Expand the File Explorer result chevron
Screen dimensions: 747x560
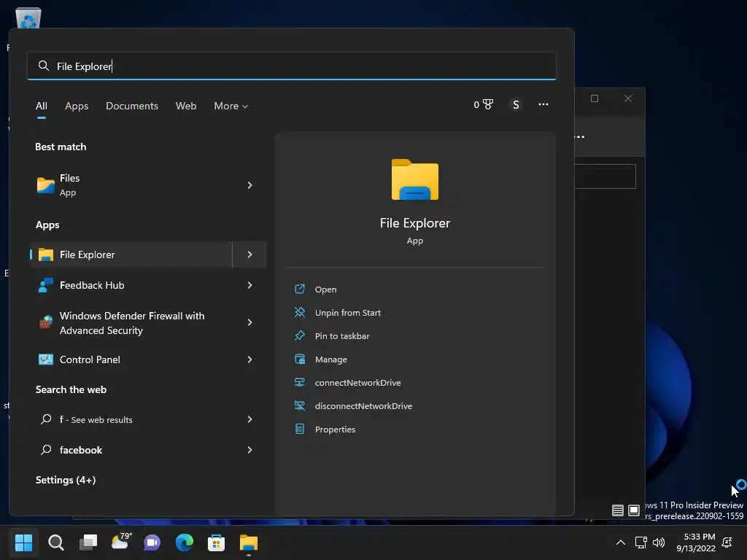[x=249, y=254]
